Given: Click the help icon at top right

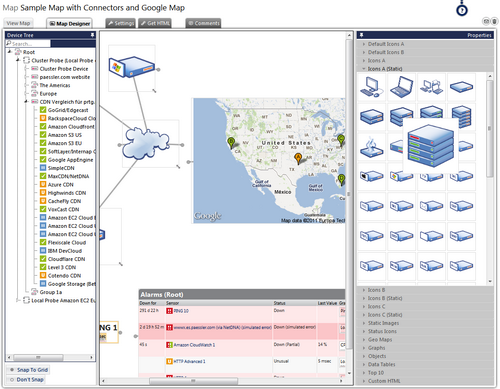Looking at the screenshot, I should click(x=462, y=10).
